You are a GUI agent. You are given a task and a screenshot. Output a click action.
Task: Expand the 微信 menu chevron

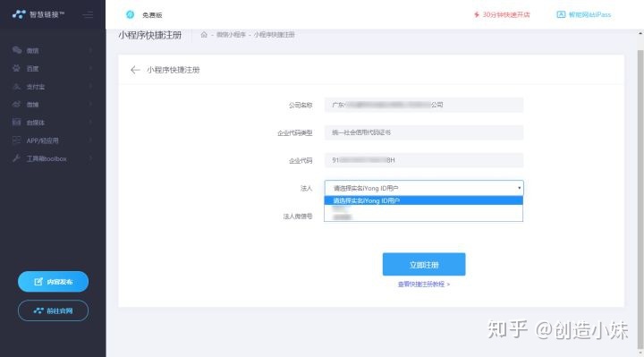coord(90,50)
